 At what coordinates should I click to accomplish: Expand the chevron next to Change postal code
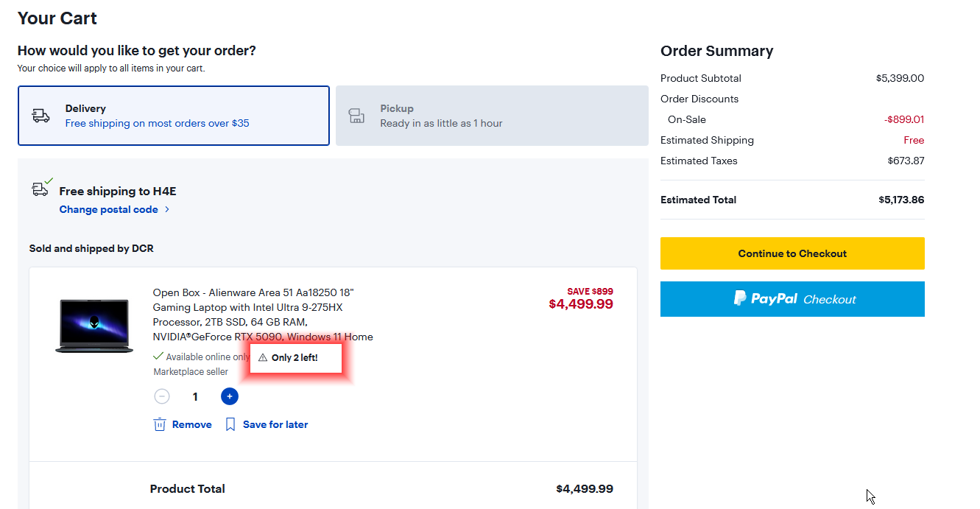click(167, 210)
